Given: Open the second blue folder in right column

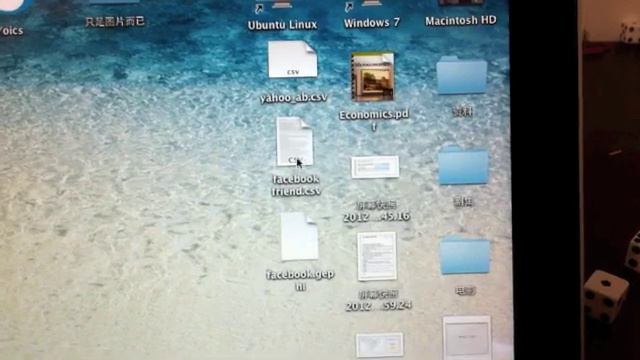Looking at the screenshot, I should point(463,166).
